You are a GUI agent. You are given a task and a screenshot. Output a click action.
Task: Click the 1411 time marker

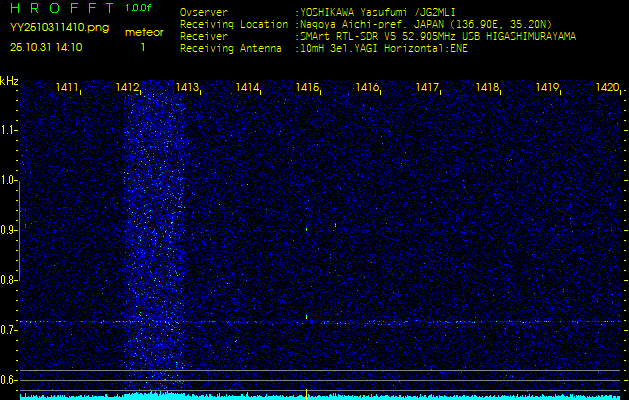coord(68,89)
